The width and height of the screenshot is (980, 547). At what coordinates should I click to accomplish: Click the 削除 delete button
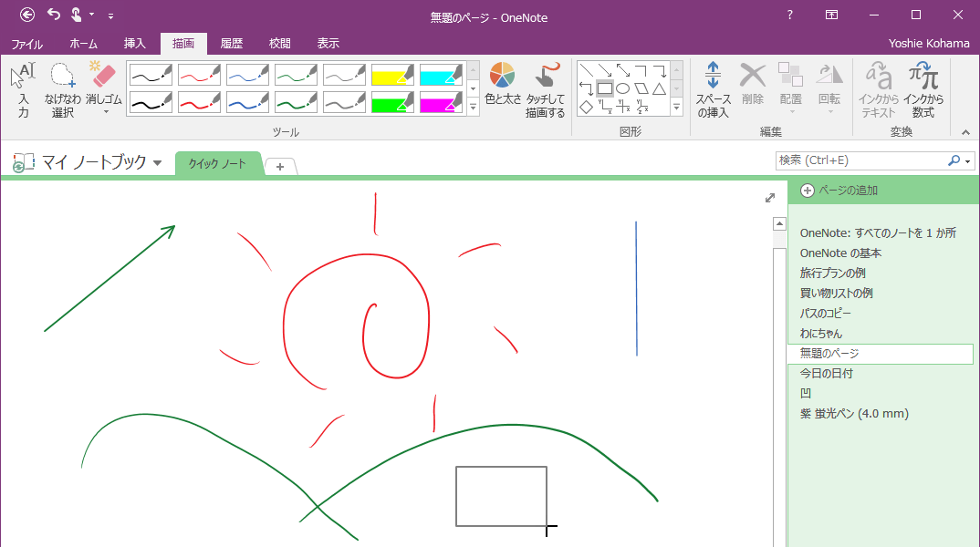pos(753,84)
